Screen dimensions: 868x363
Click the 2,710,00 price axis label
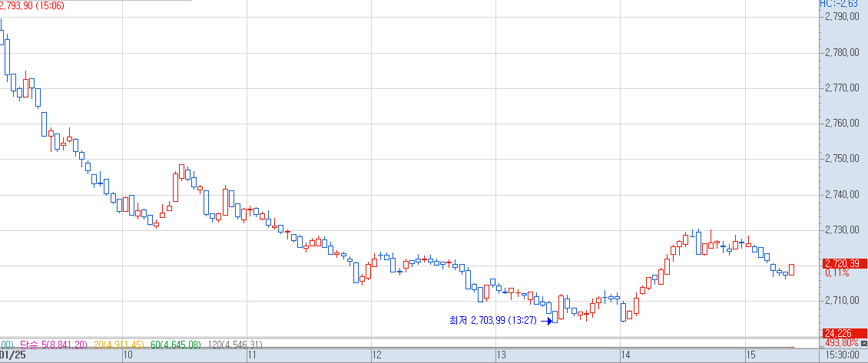[x=842, y=301]
